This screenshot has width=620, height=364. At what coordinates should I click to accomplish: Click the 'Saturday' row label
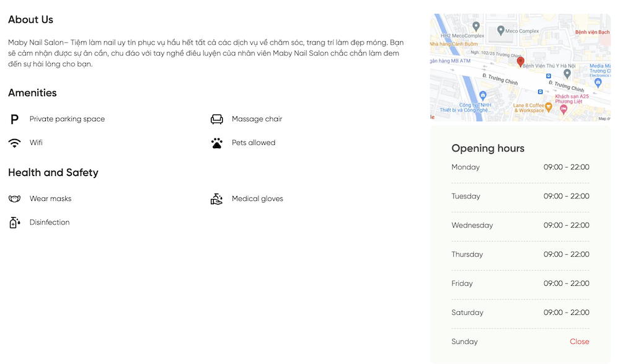467,313
